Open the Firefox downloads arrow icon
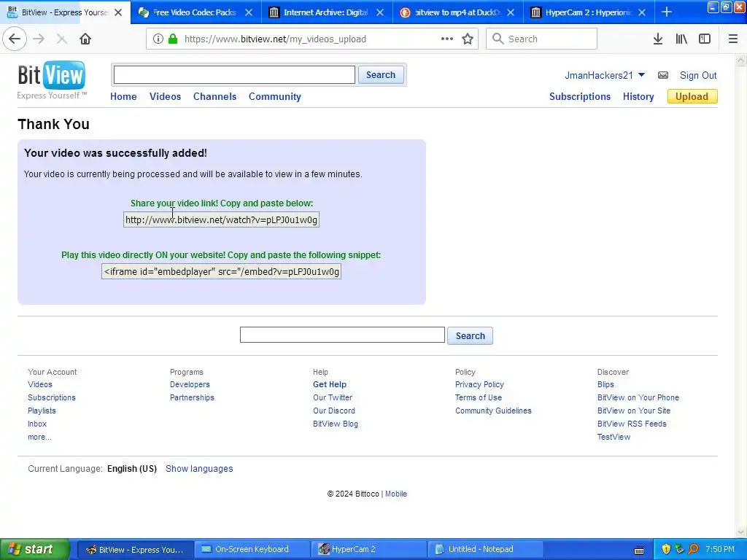 657,39
